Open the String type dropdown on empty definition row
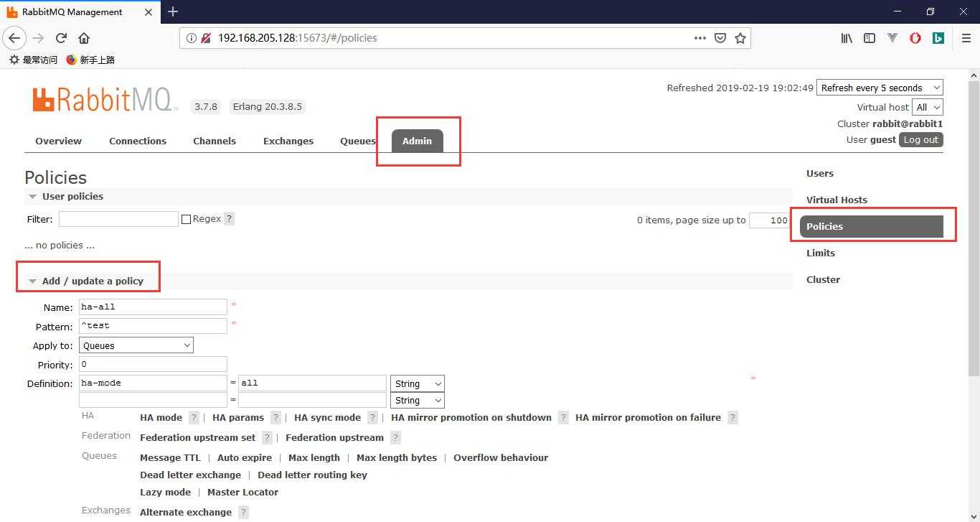This screenshot has height=522, width=980. (x=417, y=401)
